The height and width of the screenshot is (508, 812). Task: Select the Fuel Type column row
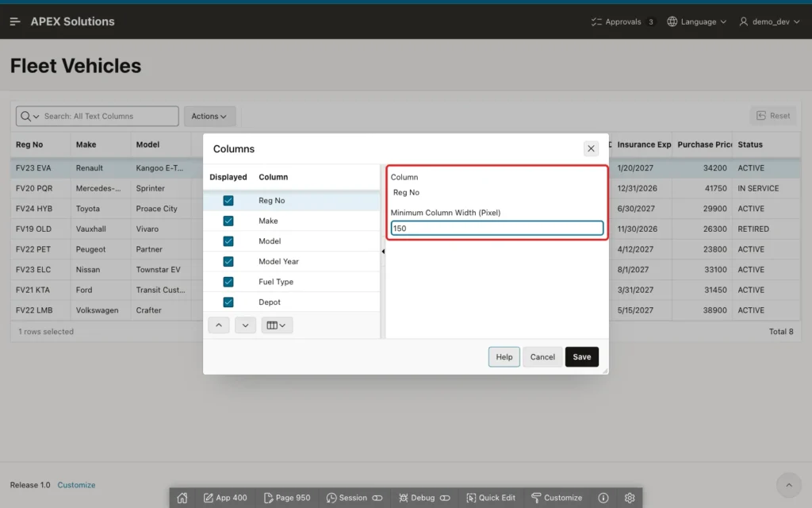click(x=292, y=282)
